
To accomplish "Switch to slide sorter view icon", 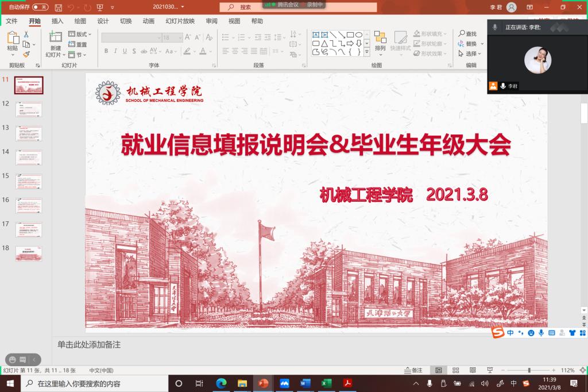I will 456,370.
